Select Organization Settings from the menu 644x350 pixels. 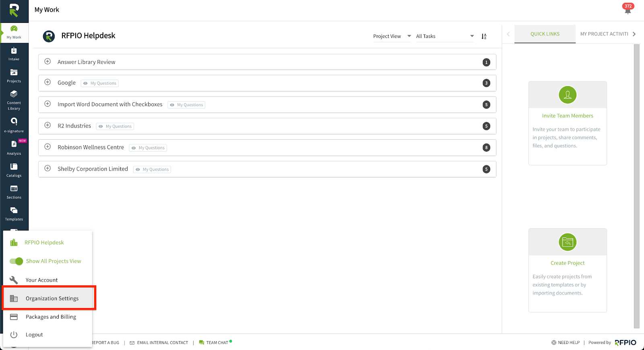pyautogui.click(x=47, y=299)
